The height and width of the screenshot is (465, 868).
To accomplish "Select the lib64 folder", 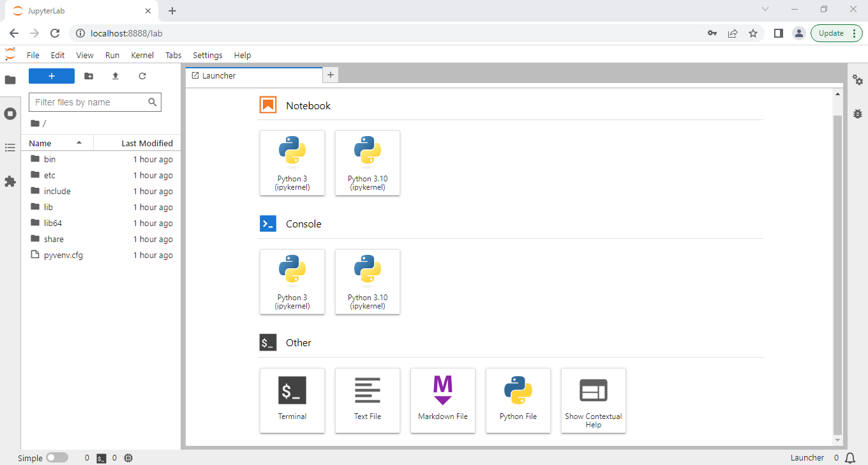I will [101, 223].
